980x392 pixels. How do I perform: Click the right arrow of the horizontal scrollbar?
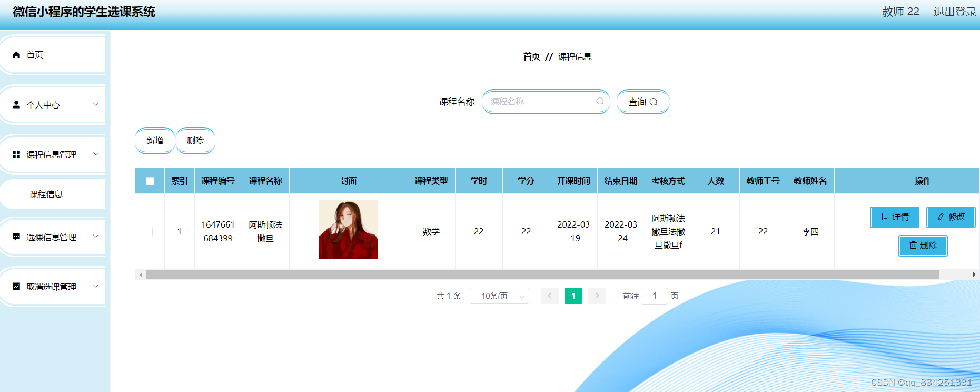click(x=974, y=275)
